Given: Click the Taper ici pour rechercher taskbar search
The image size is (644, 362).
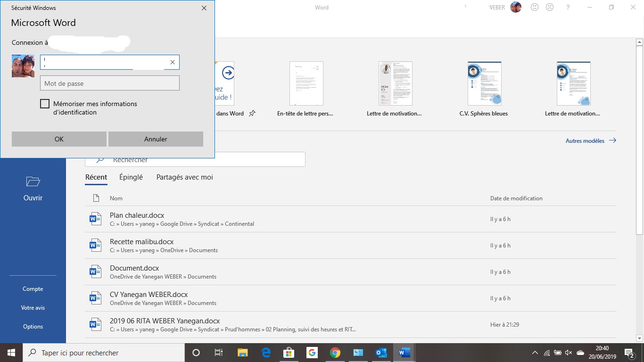Looking at the screenshot, I should pos(104,353).
